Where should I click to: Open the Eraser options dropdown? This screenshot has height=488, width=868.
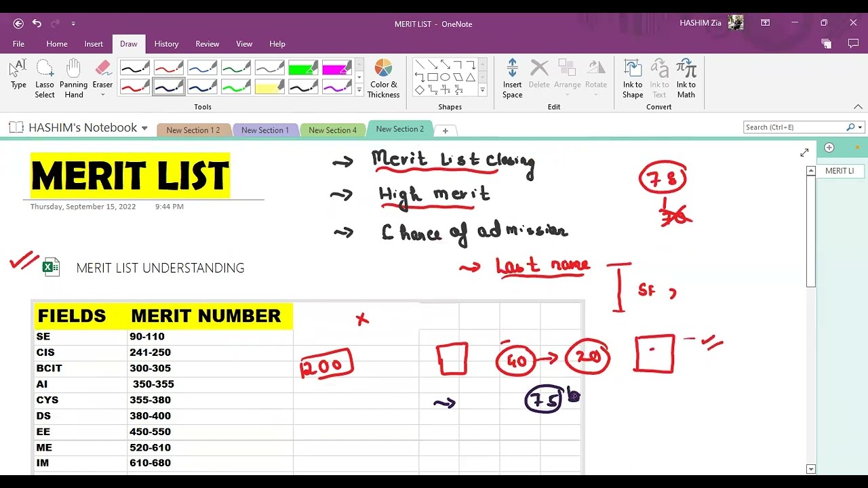click(x=102, y=95)
